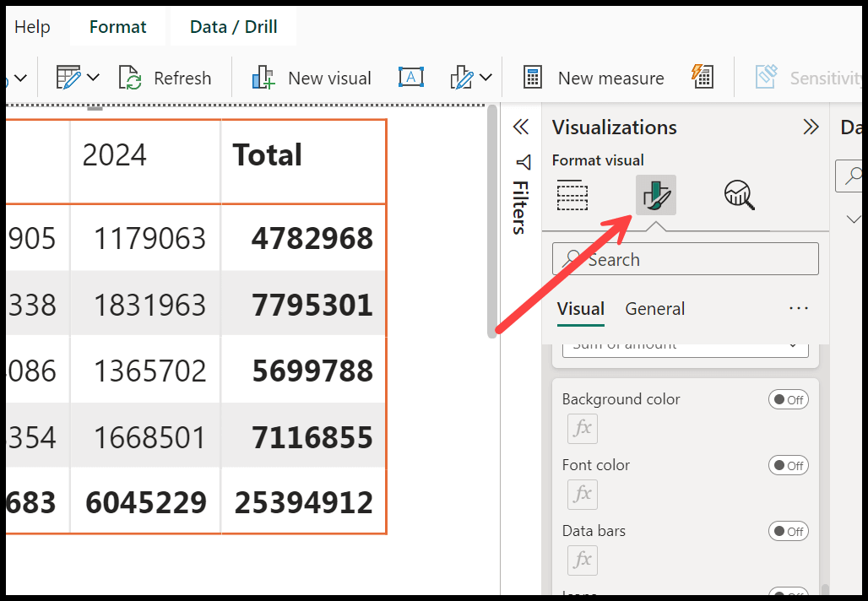Click the canvas vertical scrollbar
Screen dimensions: 868x601
coord(492,221)
